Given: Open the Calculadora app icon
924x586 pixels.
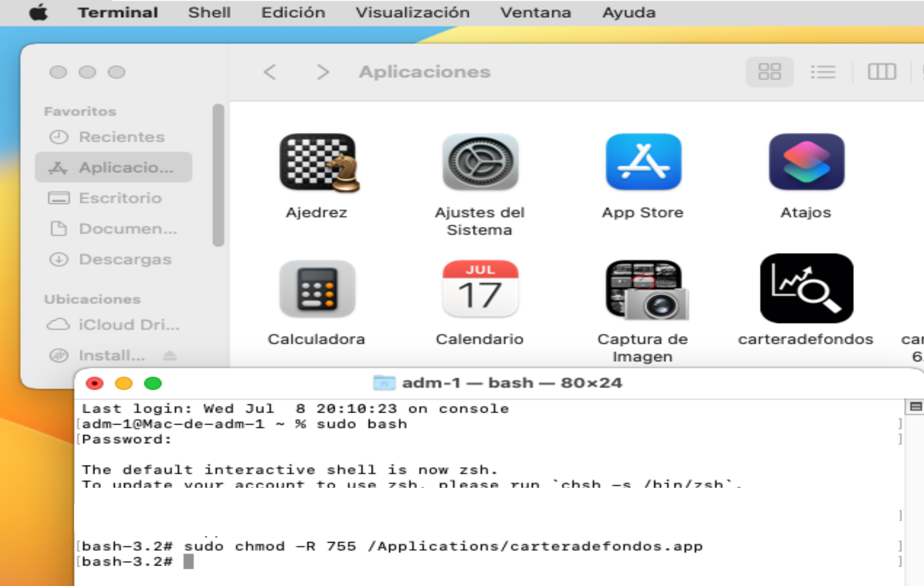Looking at the screenshot, I should click(317, 289).
